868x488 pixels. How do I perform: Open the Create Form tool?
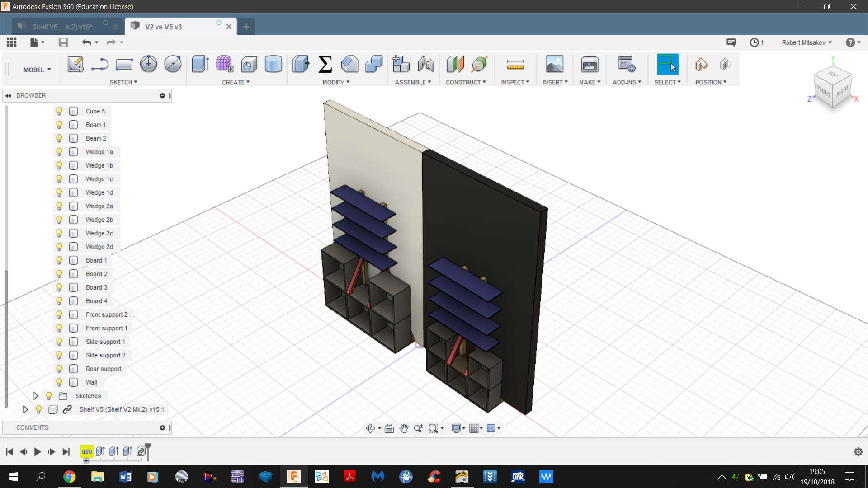point(225,65)
